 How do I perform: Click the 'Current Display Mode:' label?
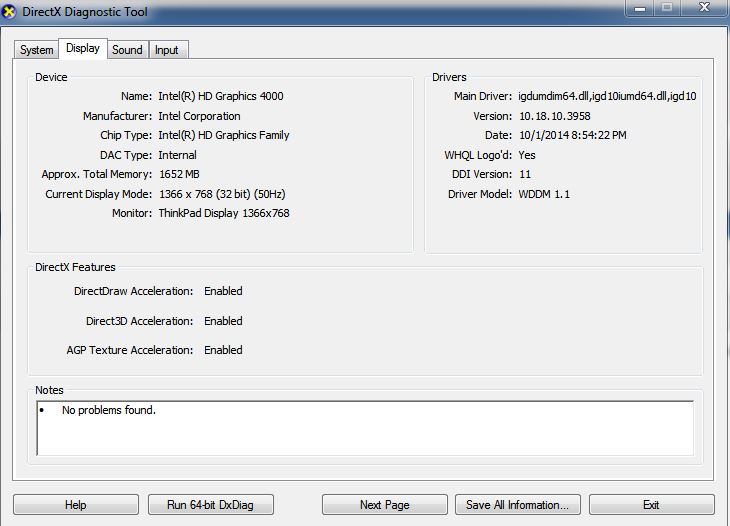(99, 194)
